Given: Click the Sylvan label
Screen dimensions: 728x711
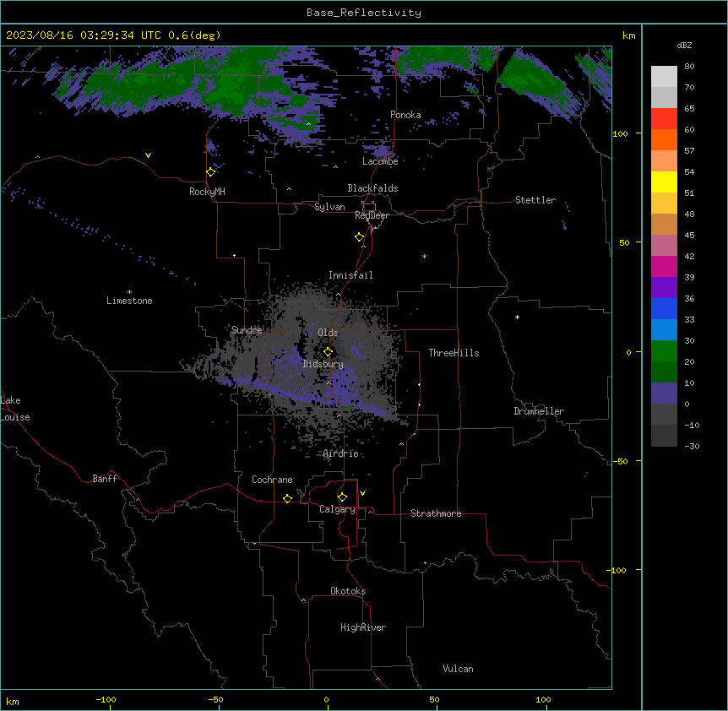Looking at the screenshot, I should click(x=329, y=207).
